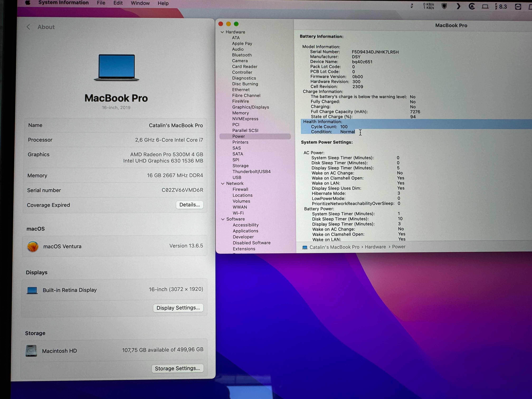Click Hardware in the path bar
The height and width of the screenshot is (399, 532).
pos(375,247)
